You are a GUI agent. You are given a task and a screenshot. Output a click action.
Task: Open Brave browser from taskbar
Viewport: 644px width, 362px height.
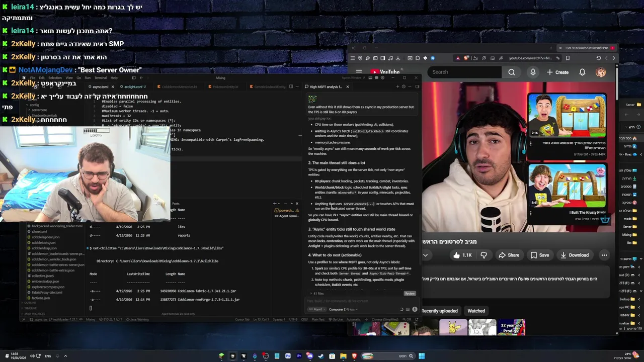354,356
